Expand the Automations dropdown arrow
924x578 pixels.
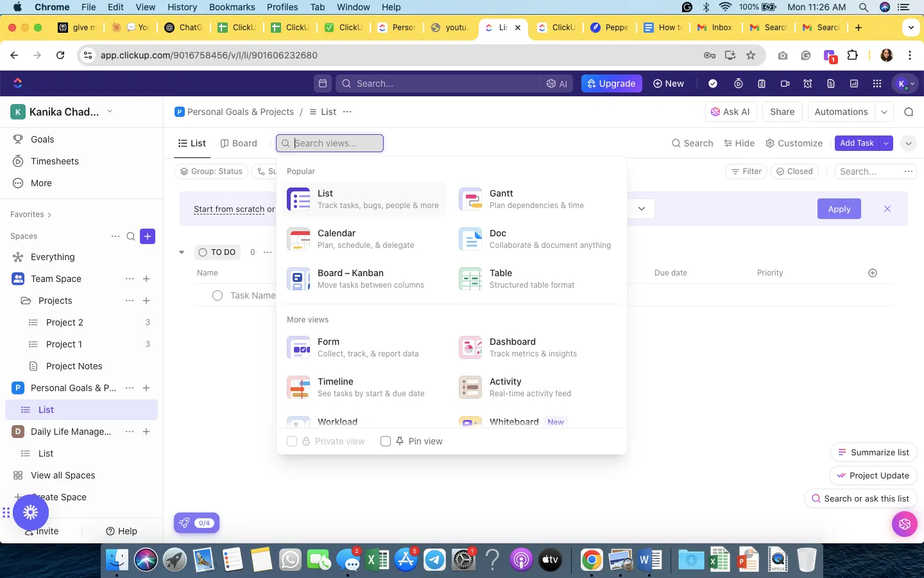pos(884,112)
